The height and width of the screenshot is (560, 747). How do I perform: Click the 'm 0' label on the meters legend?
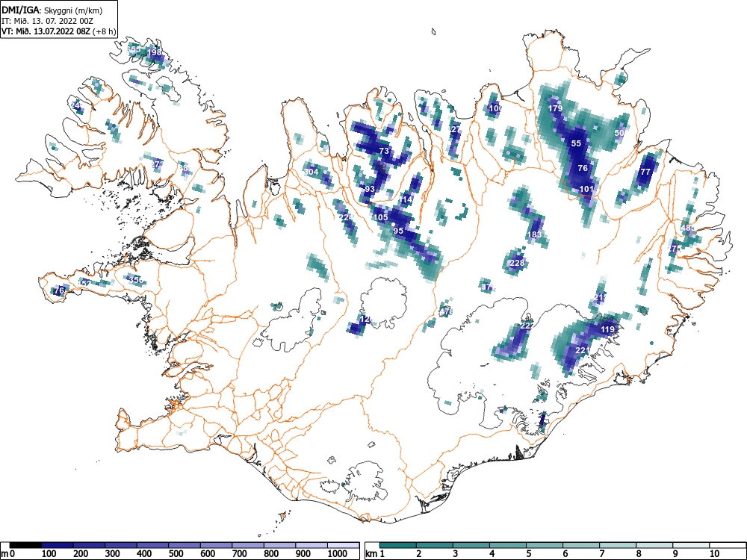pos(8,554)
